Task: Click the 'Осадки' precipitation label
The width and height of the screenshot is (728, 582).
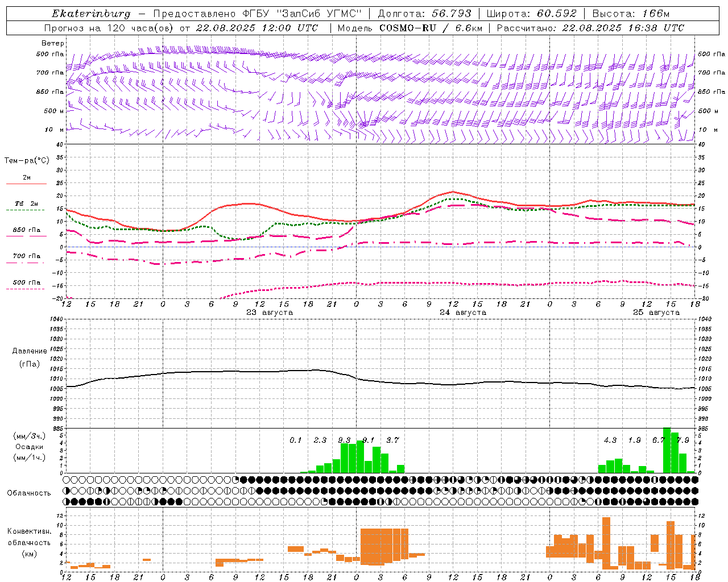Action: coord(30,447)
